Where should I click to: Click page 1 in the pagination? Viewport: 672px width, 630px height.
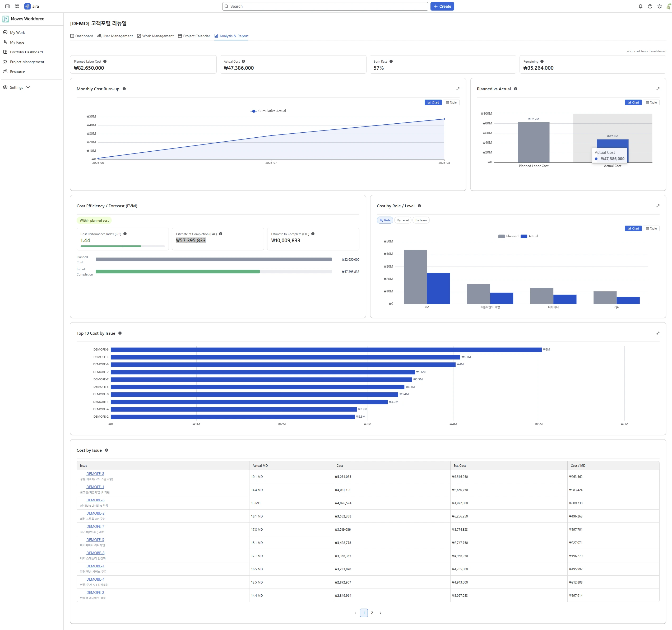(x=364, y=613)
